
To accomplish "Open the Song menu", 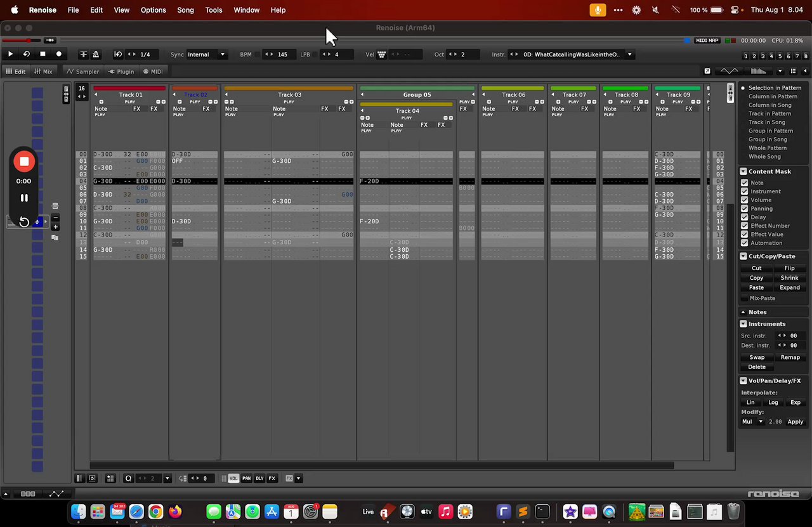I will (x=185, y=10).
